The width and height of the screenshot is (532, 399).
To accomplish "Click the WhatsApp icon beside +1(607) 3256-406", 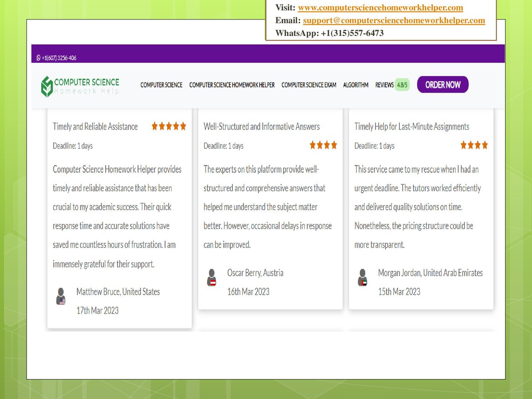I will point(39,58).
